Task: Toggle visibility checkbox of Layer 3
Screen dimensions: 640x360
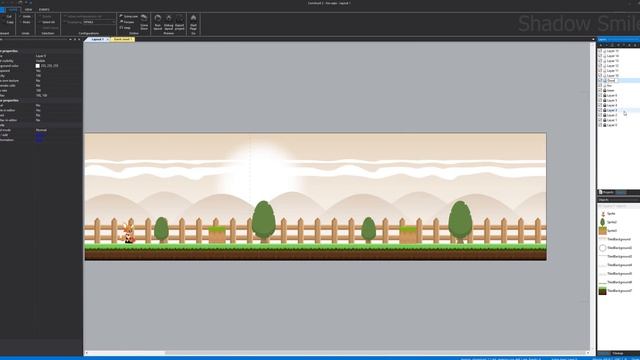Action: [600, 110]
